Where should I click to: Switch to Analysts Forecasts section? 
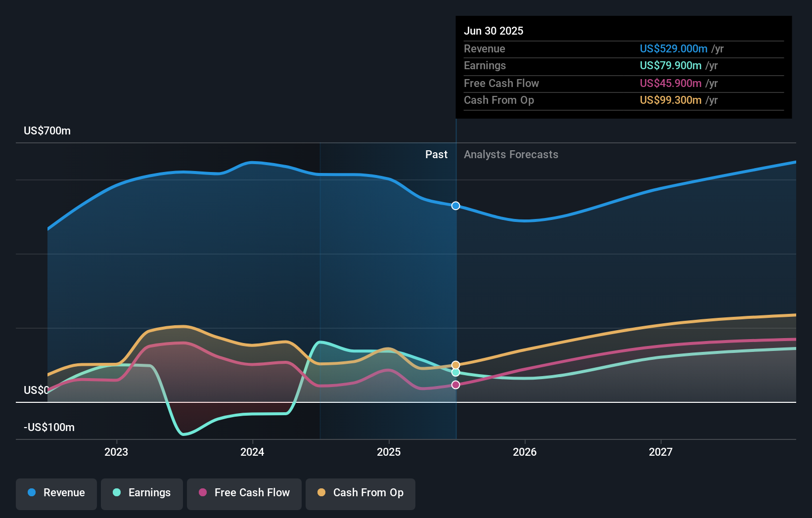click(511, 154)
